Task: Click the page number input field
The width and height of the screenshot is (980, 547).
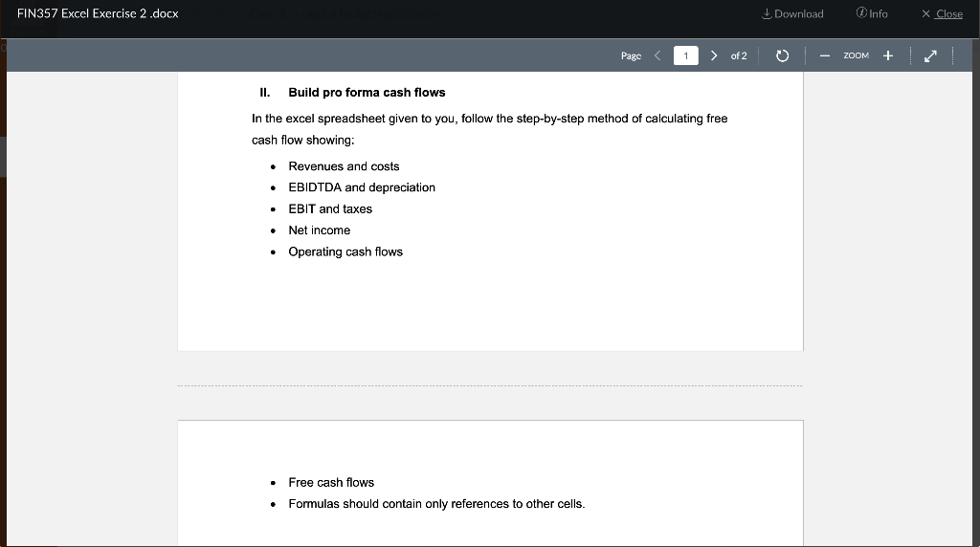Action: [x=685, y=55]
